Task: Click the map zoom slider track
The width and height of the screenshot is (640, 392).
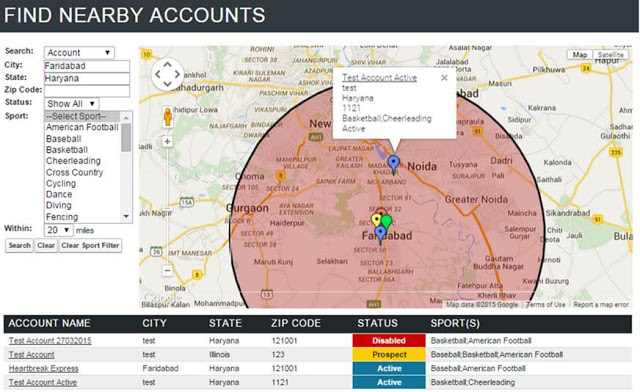Action: [167, 206]
